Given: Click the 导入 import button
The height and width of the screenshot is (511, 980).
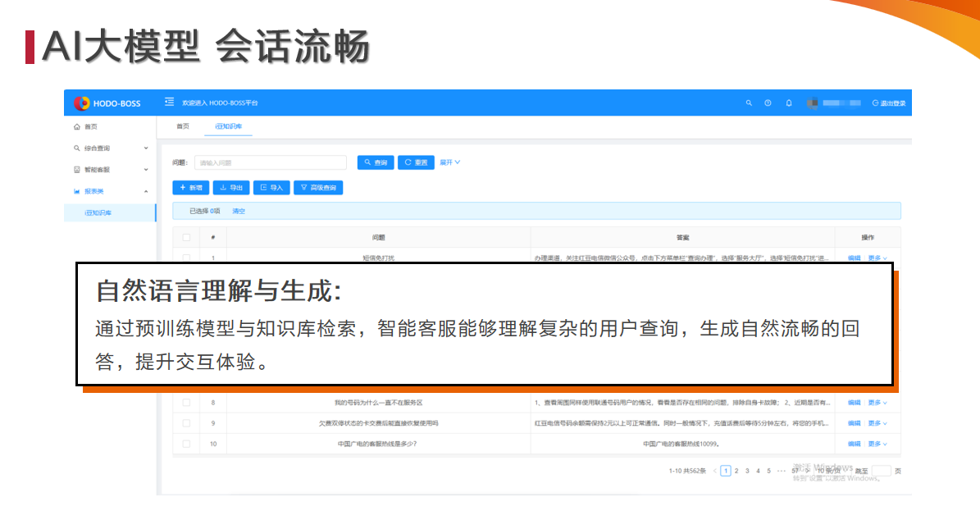Looking at the screenshot, I should click(x=271, y=188).
